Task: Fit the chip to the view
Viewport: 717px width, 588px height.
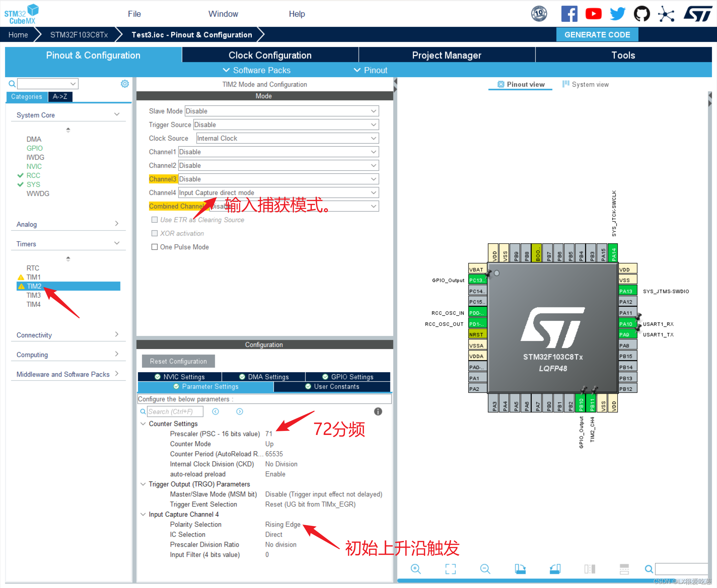Action: (450, 569)
